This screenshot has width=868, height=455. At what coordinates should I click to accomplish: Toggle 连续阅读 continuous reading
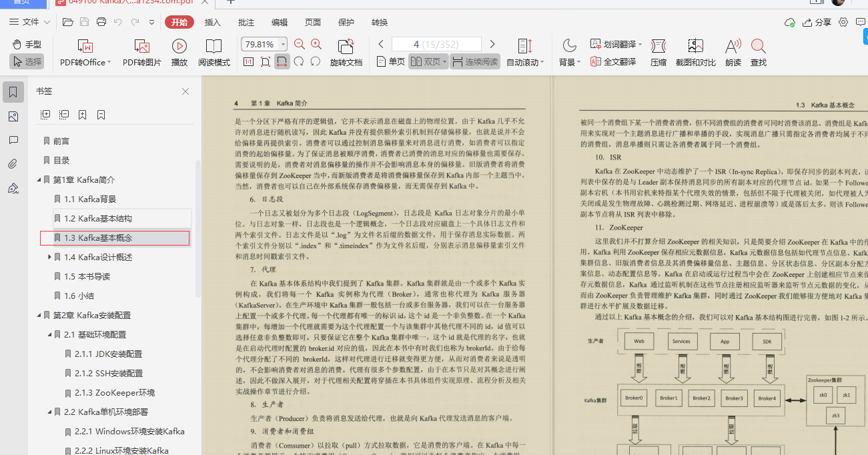tap(475, 61)
